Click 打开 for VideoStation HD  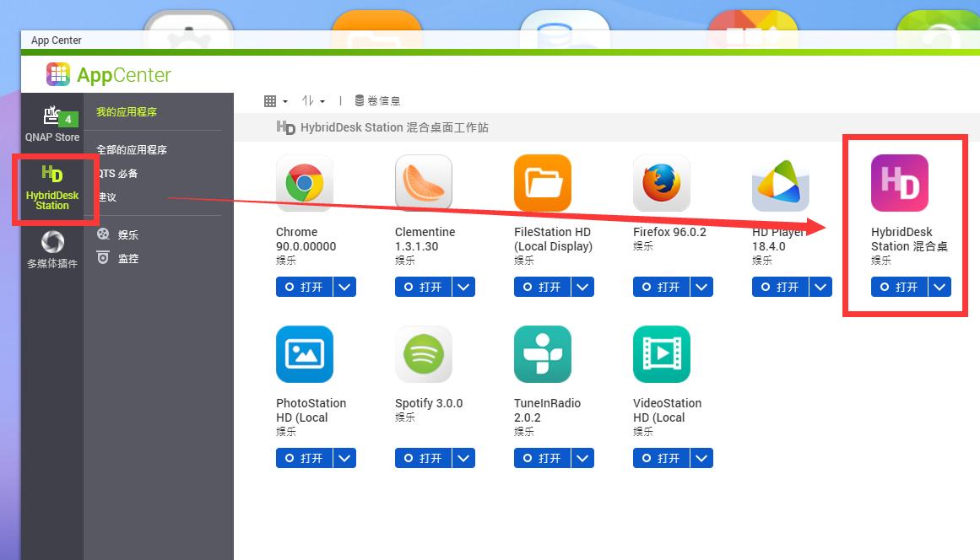pyautogui.click(x=661, y=458)
